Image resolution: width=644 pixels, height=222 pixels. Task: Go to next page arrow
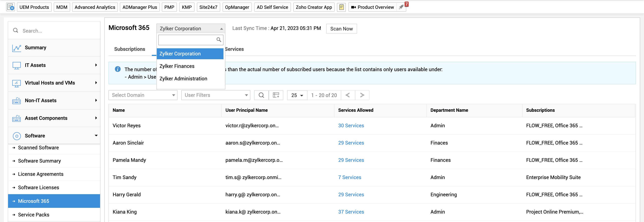(x=362, y=95)
